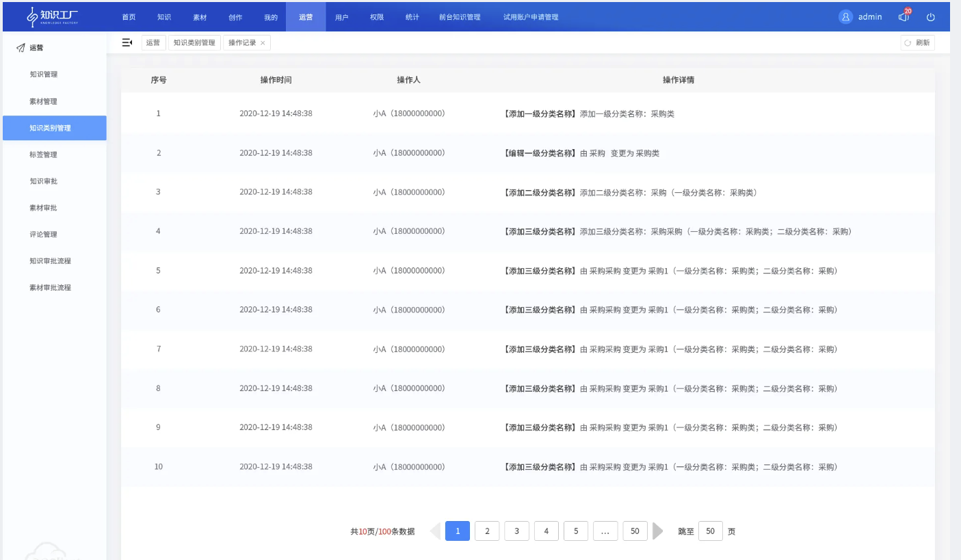Switch to the 知识类别管理 breadcrumb tab
The width and height of the screenshot is (961, 560).
(x=194, y=42)
